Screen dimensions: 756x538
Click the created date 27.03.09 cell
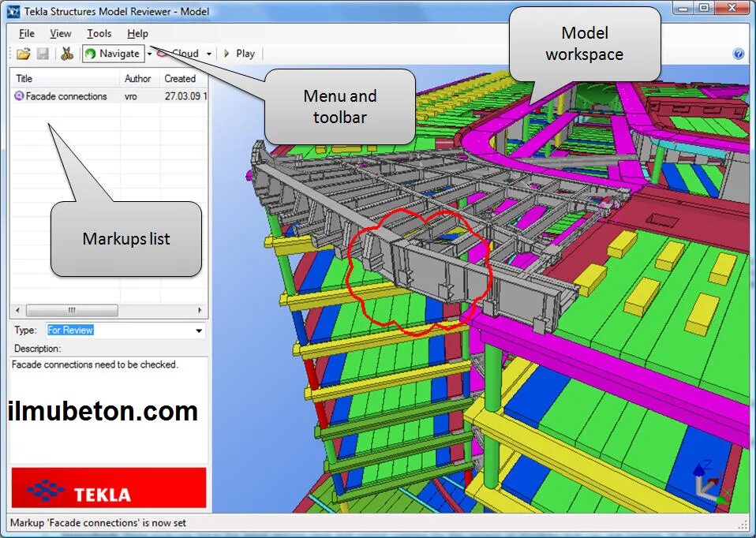click(x=185, y=96)
